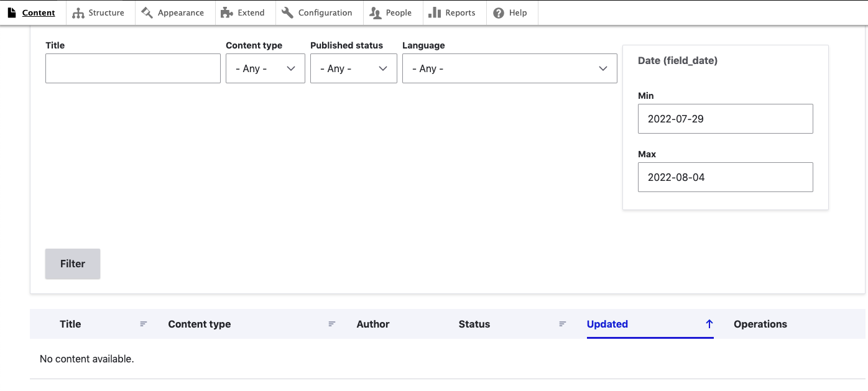Click the Content page icon in toolbar
This screenshot has width=868, height=391.
12,12
